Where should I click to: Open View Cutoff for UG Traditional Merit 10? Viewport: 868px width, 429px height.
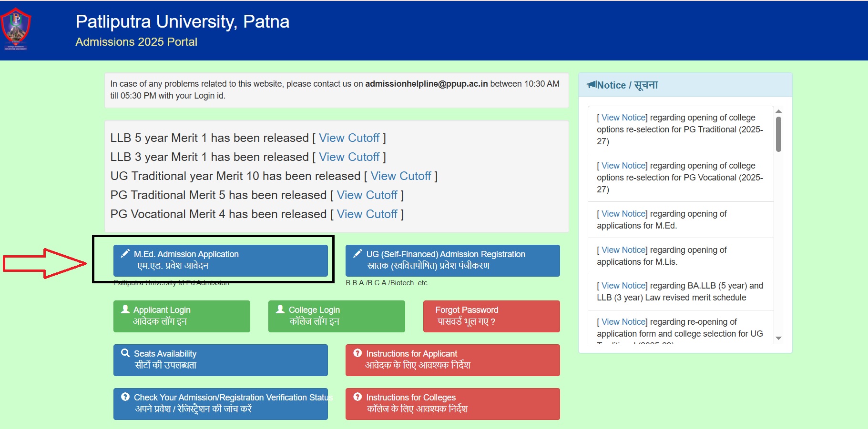click(400, 176)
